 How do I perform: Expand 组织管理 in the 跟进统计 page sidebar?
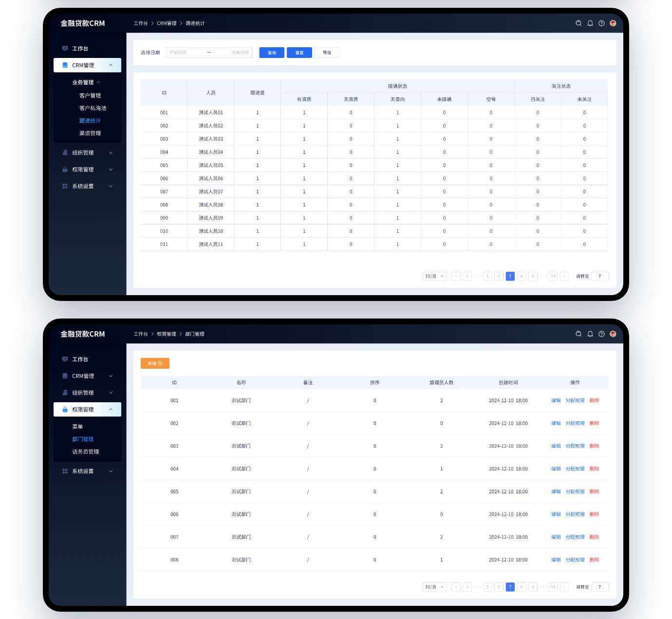point(111,153)
